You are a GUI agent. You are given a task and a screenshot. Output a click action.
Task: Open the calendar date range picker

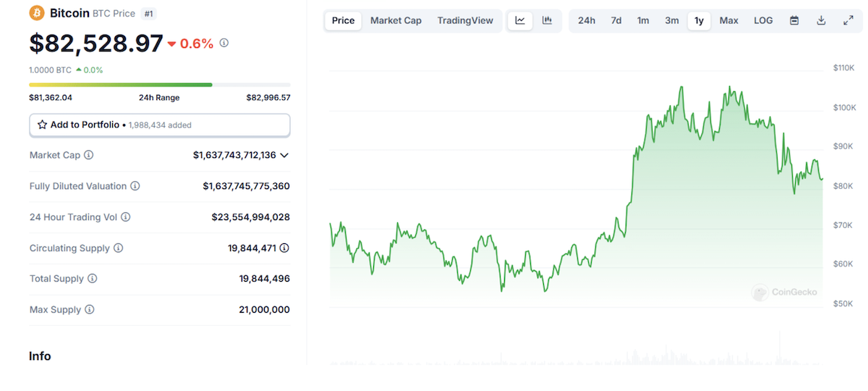tap(794, 20)
